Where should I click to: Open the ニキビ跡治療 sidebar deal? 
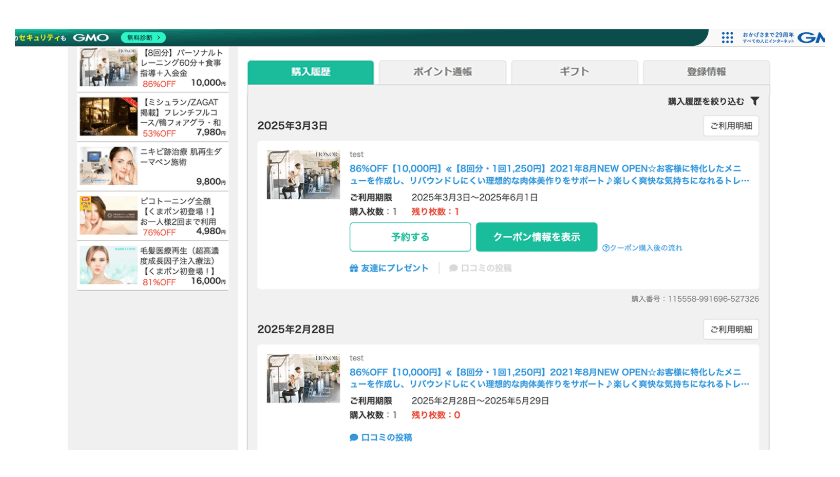tap(153, 167)
